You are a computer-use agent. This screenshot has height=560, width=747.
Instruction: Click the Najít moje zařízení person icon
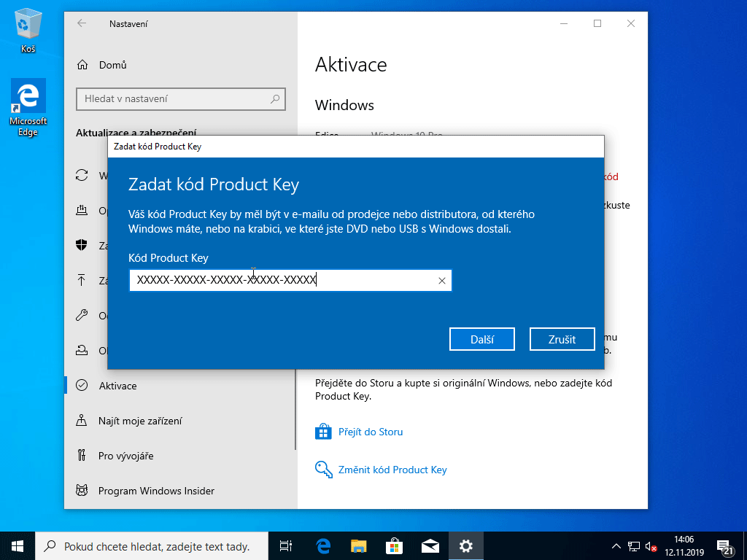coord(82,421)
